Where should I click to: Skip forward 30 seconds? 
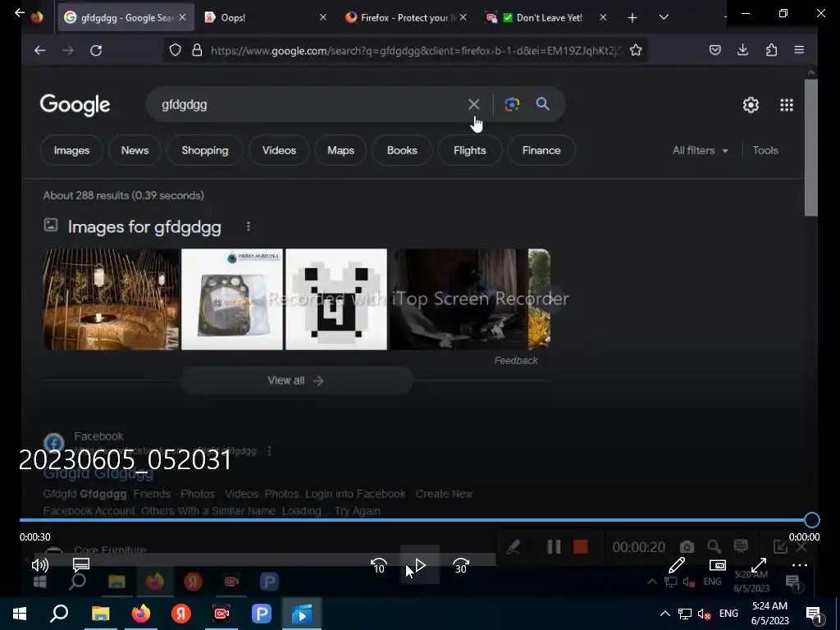click(x=461, y=565)
